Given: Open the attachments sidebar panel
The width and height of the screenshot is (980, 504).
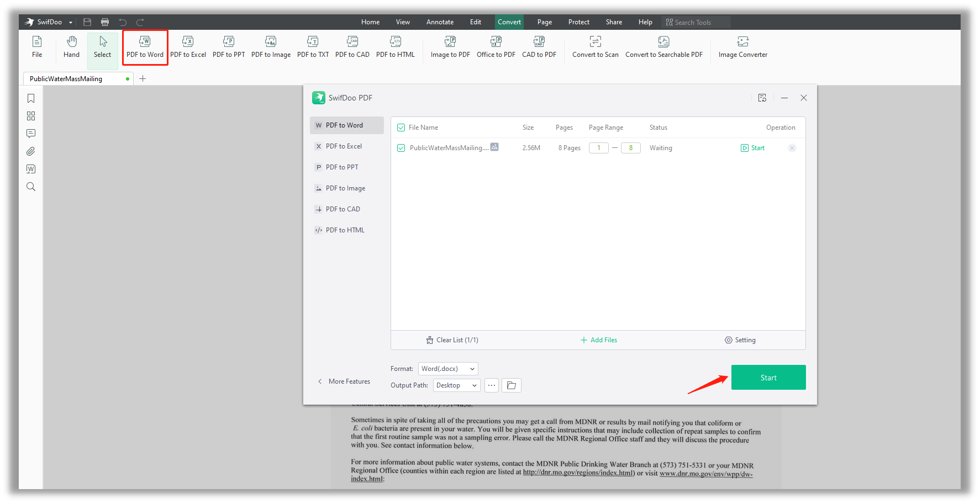Looking at the screenshot, I should [31, 151].
